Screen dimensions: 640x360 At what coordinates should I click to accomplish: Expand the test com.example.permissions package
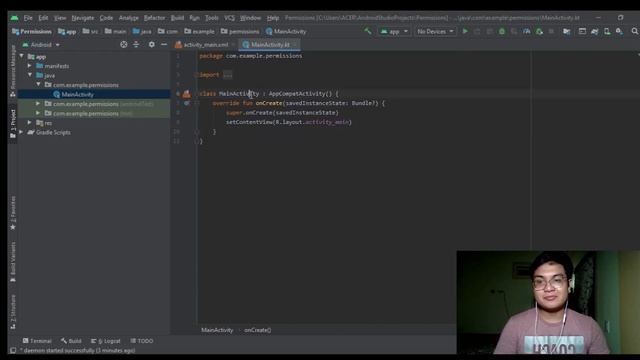coord(38,113)
